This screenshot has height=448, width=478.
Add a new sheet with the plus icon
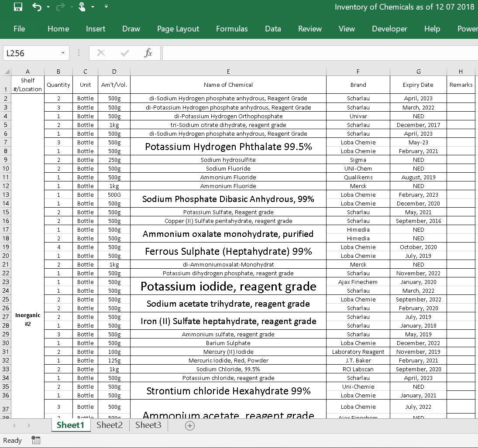[x=189, y=426]
